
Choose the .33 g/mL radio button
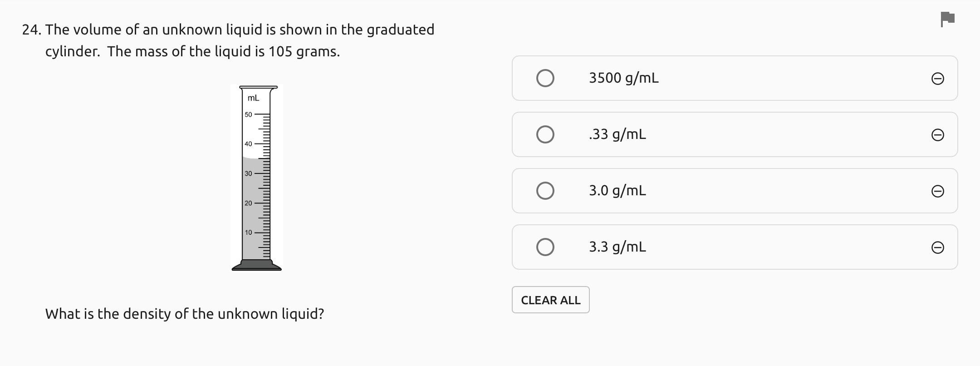(545, 134)
